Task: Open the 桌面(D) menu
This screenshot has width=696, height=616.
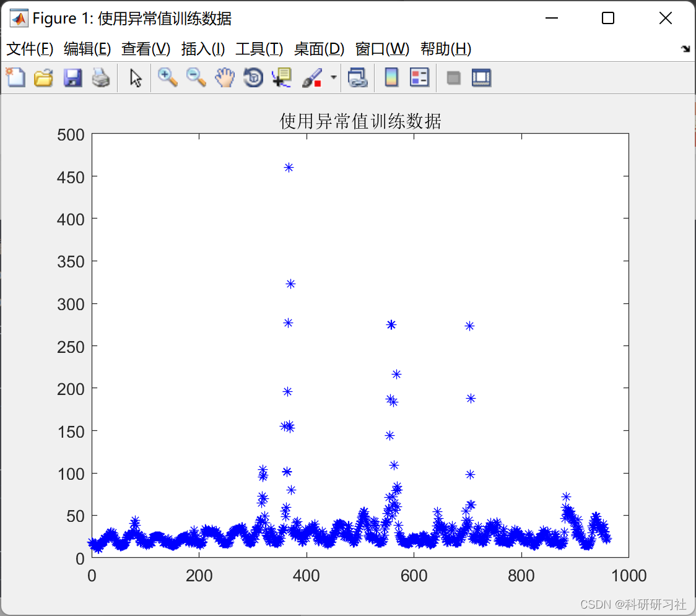Action: [x=319, y=49]
